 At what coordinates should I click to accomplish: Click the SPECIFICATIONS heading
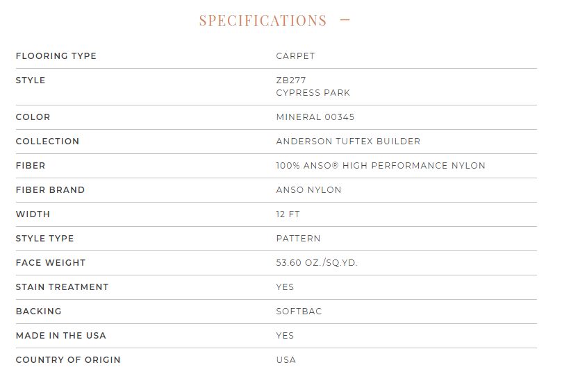pos(263,20)
